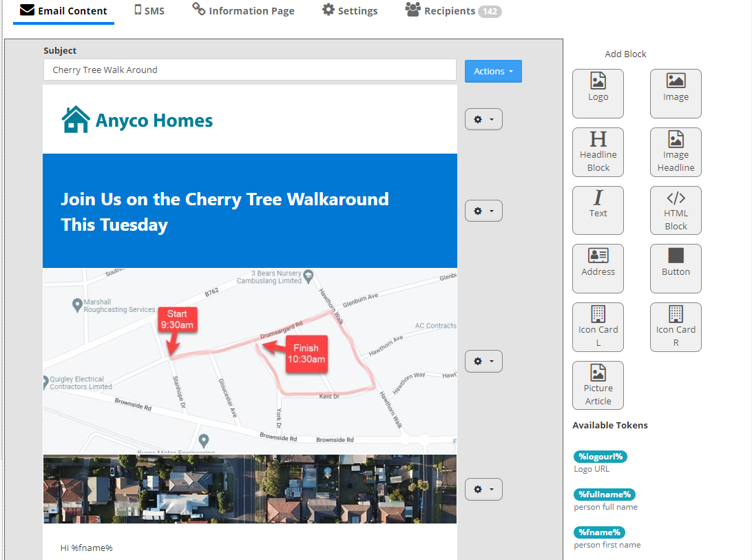The image size is (752, 560).
Task: Add a Logo block
Action: point(598,94)
